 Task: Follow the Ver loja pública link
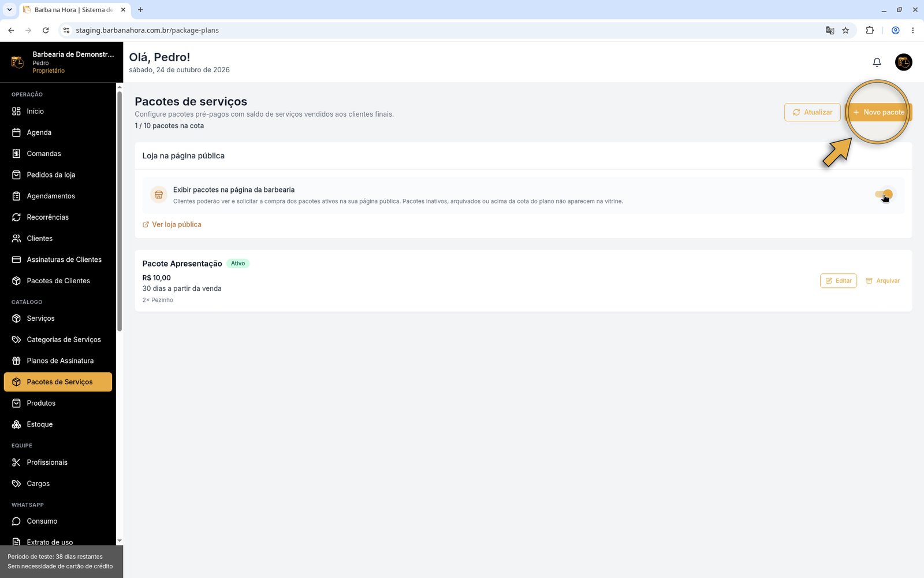[172, 224]
